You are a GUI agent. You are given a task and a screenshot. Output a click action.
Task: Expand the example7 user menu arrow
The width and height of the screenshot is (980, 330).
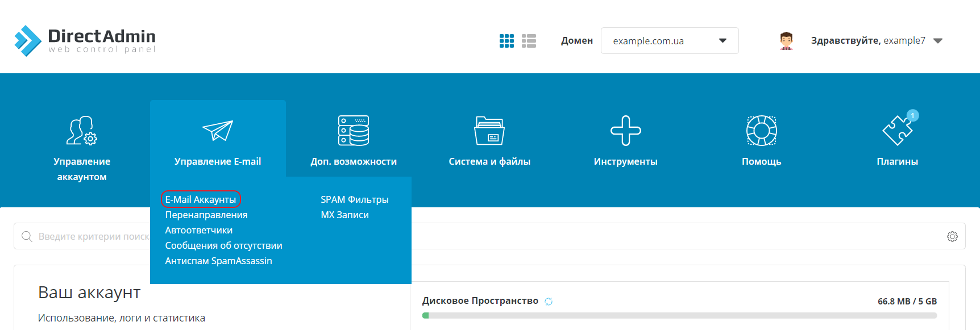pos(938,41)
